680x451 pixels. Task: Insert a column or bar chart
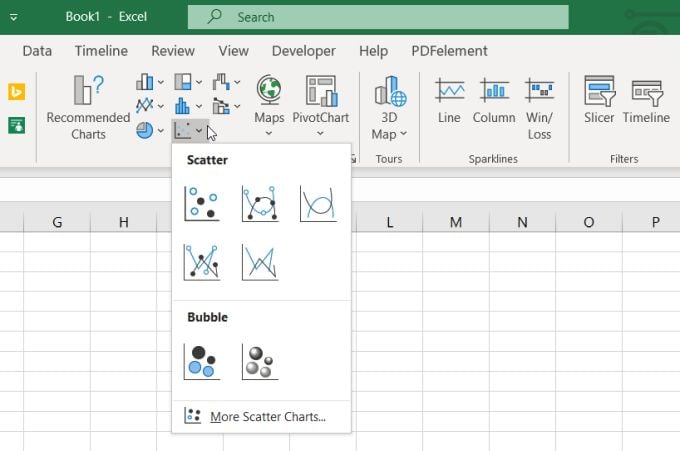145,82
